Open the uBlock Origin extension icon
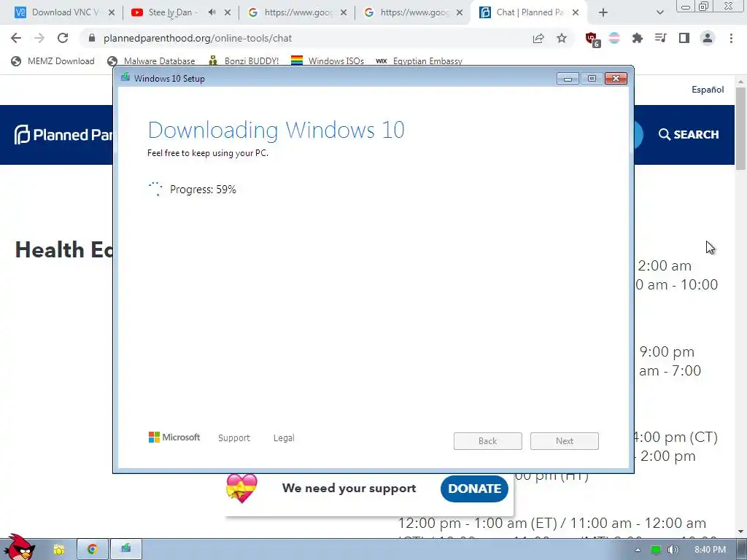 pos(592,39)
